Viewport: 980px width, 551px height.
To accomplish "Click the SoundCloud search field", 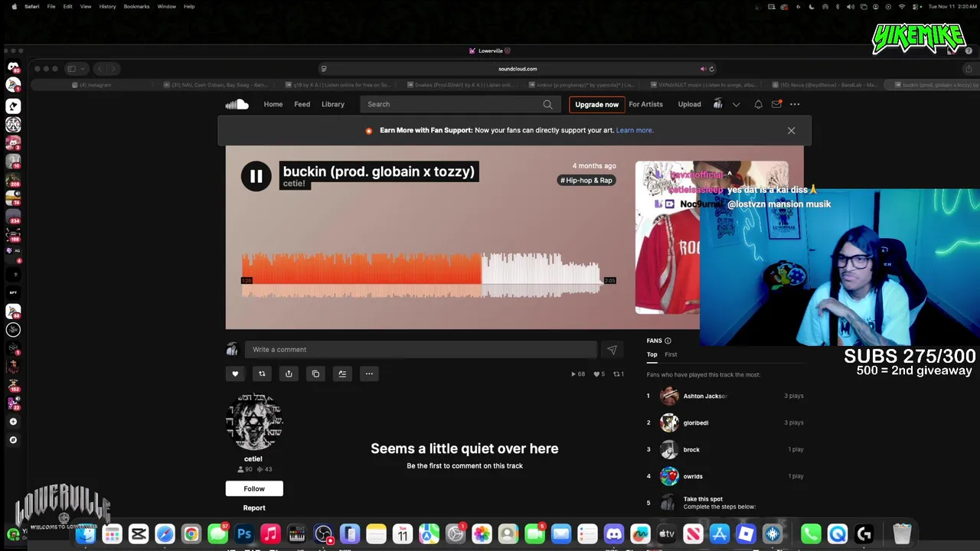I will 459,104.
